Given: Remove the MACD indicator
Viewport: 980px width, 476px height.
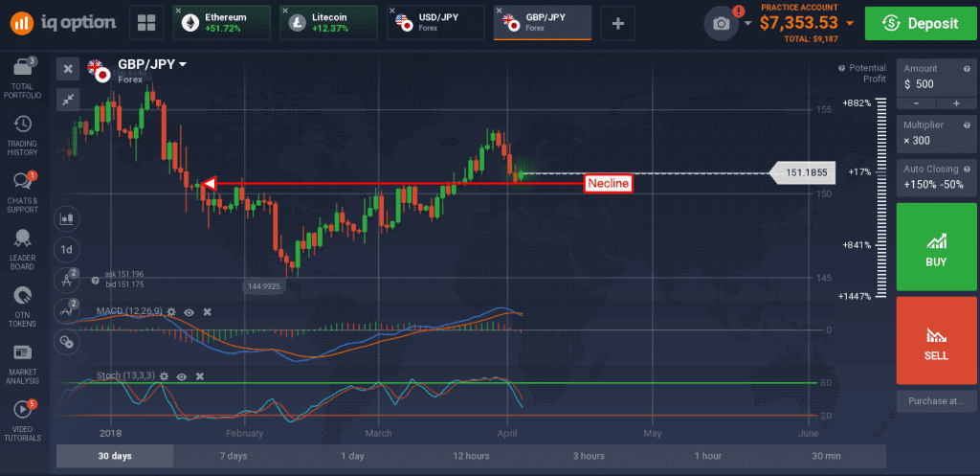Looking at the screenshot, I should pos(208,311).
